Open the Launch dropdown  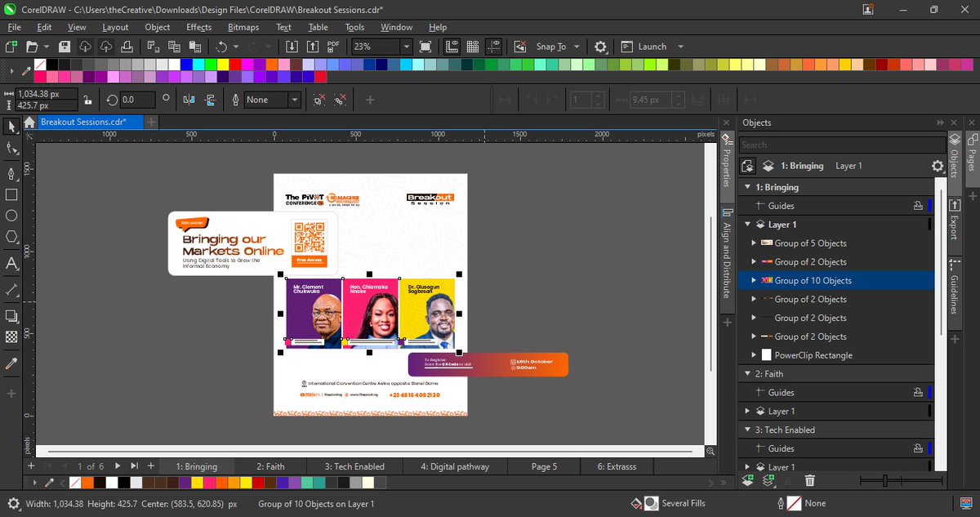coord(681,47)
